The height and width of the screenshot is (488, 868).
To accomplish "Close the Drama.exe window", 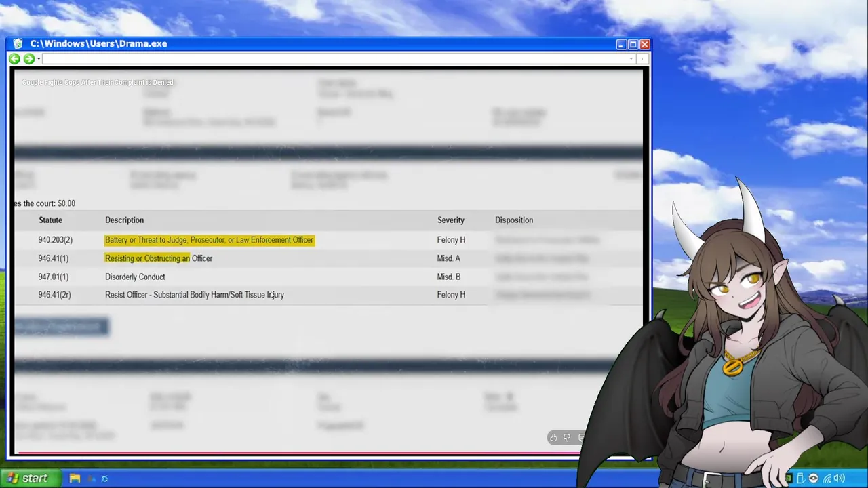I will [644, 44].
